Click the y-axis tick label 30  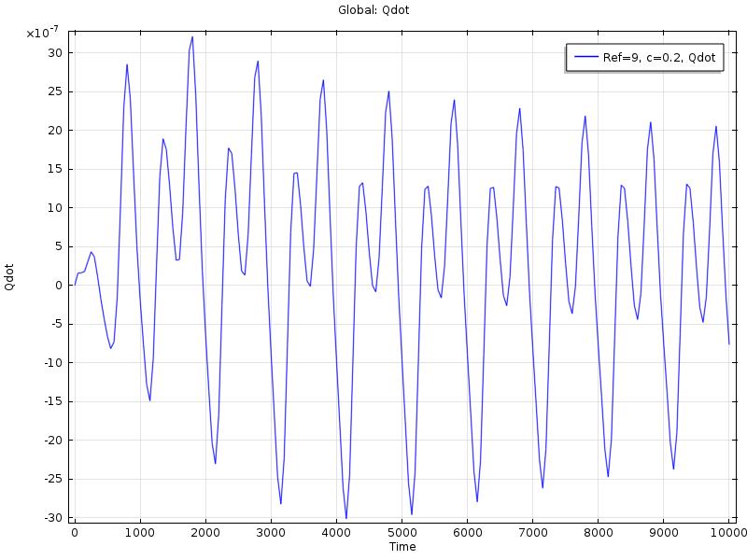click(x=55, y=52)
